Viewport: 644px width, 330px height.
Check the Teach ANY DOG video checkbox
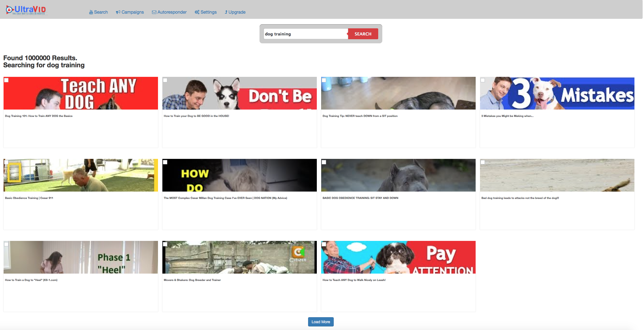[x=7, y=80]
